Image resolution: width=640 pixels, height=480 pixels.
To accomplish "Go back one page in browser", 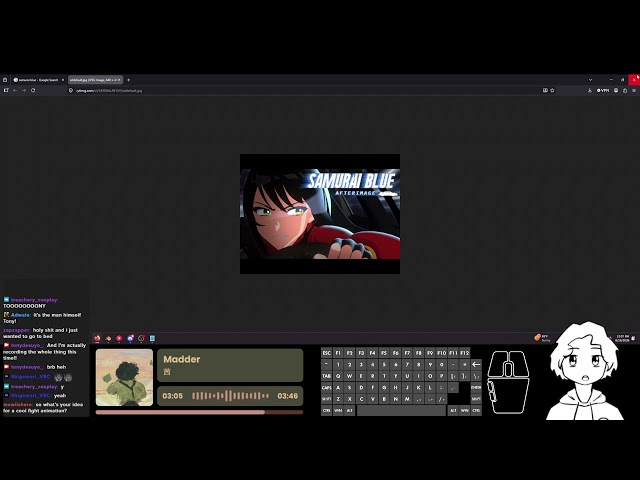I will coord(15,90).
